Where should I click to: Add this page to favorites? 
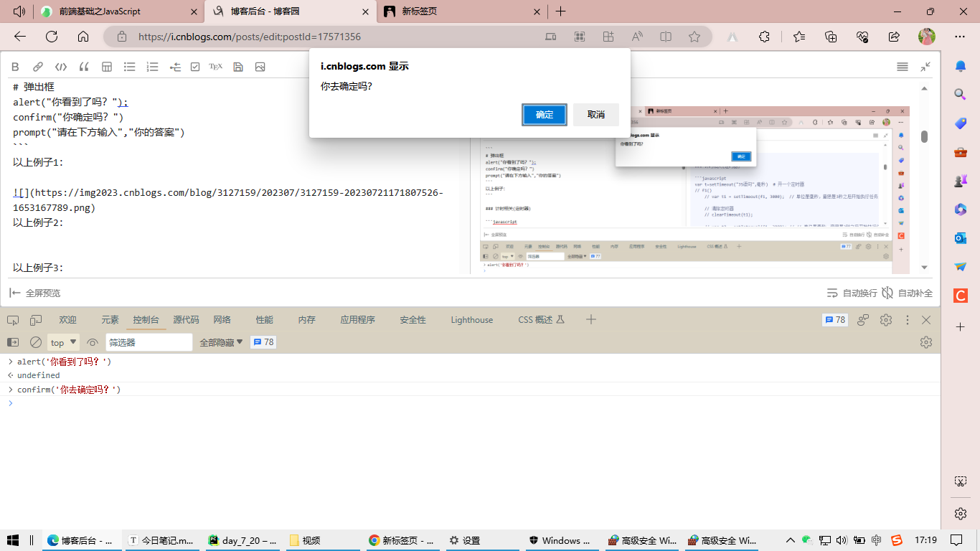694,37
